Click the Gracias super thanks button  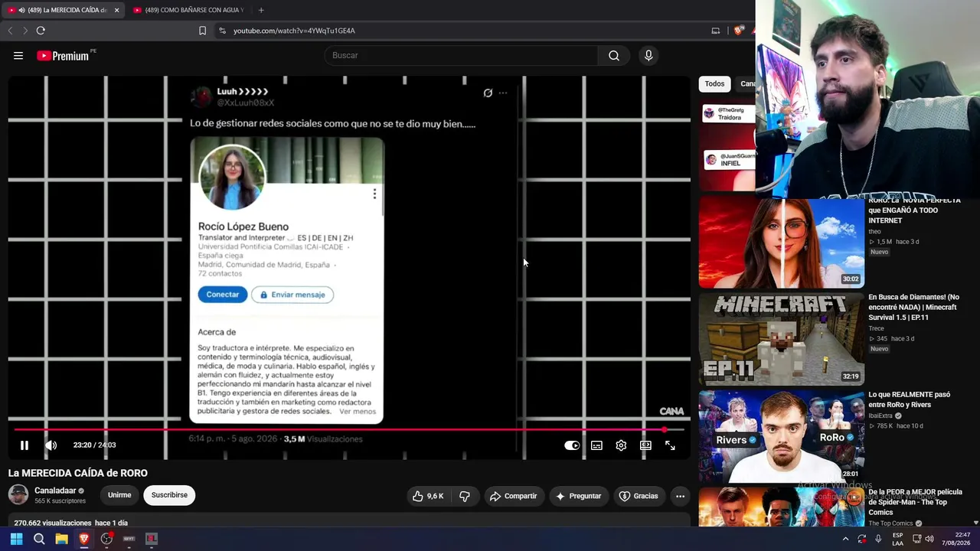pos(639,496)
